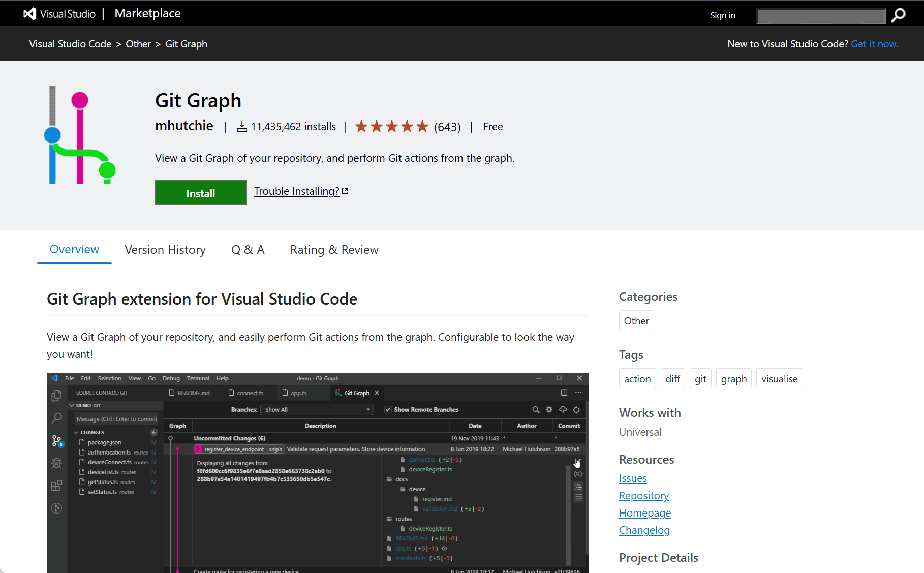
Task: Switch to the Version History tab
Action: 165,250
